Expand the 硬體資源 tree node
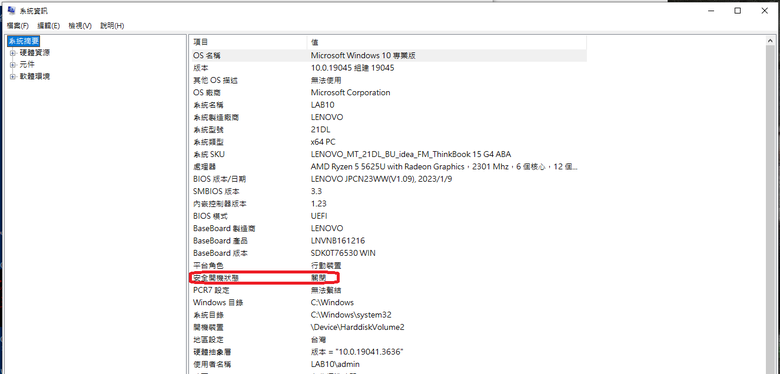The height and width of the screenshot is (374, 780). pos(12,53)
